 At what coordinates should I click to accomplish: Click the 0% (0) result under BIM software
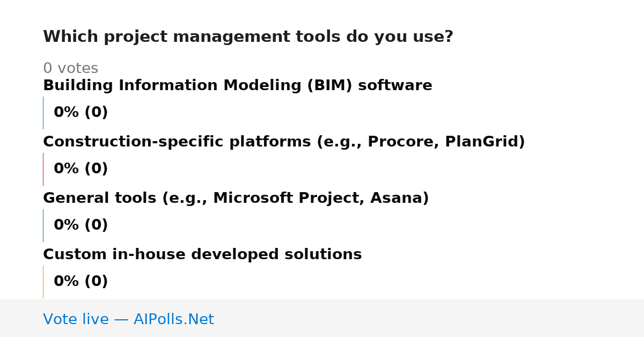[x=80, y=113]
